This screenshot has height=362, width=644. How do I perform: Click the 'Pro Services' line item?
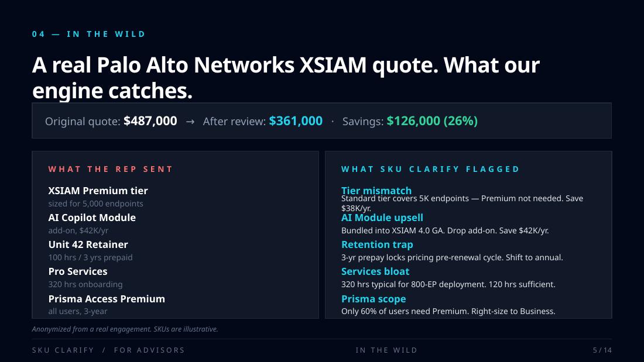click(78, 271)
